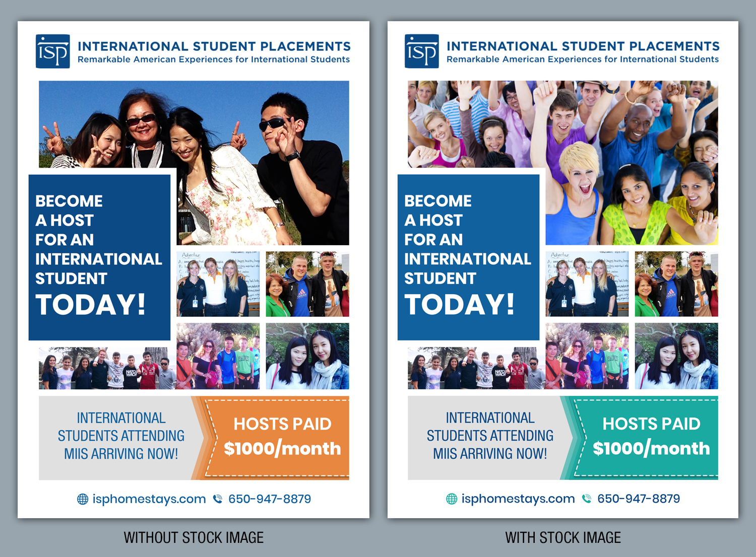This screenshot has height=557, width=756.
Task: Select the whiteboard classroom photo in the WITHOUT STOCK IMAGE flyer
Action: pyautogui.click(x=218, y=284)
